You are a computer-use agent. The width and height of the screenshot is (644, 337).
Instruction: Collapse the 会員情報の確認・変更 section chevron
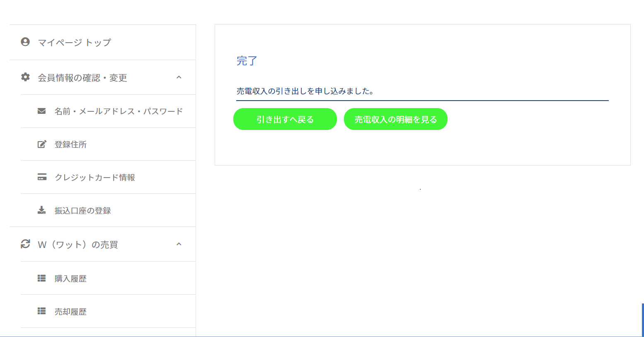coord(179,77)
